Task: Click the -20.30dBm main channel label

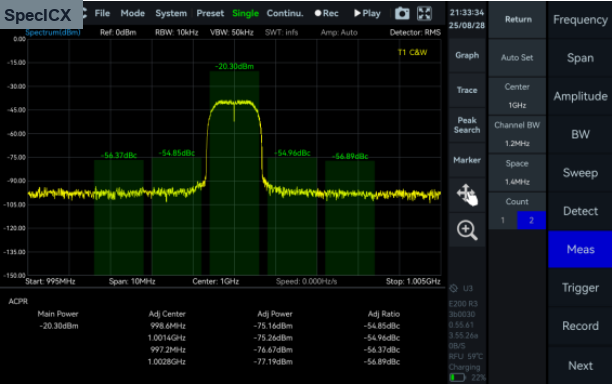Action: point(234,66)
